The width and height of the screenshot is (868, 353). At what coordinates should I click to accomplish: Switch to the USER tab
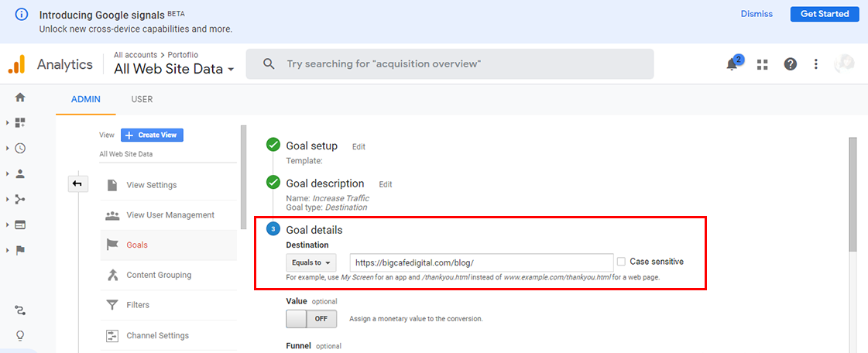[142, 99]
